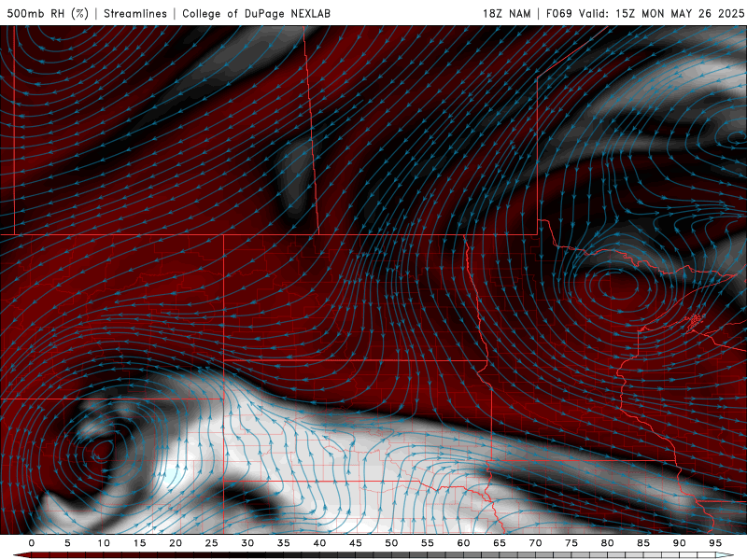Select the "18Z NAM" model run label

[507, 13]
